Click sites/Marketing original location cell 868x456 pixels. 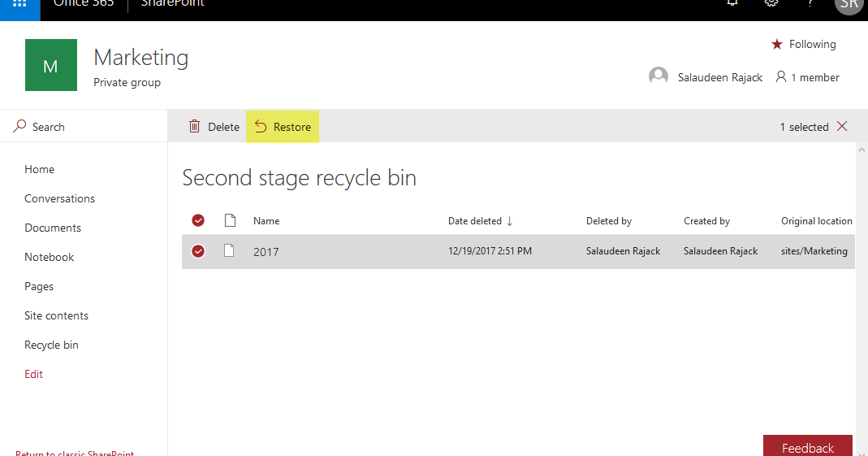(814, 251)
